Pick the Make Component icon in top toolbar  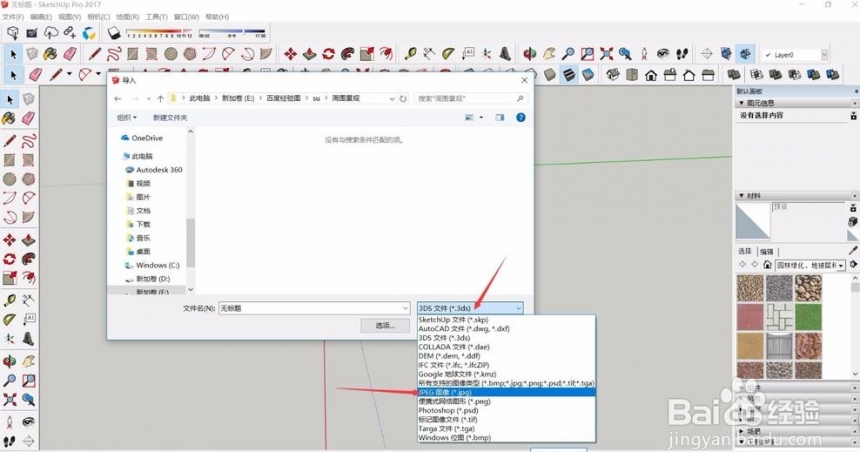point(32,54)
